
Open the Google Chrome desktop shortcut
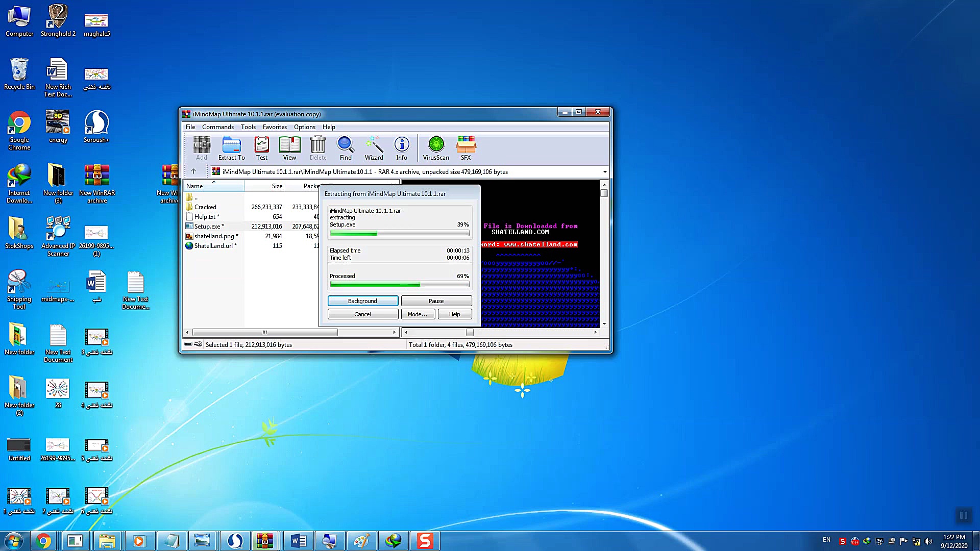[19, 131]
